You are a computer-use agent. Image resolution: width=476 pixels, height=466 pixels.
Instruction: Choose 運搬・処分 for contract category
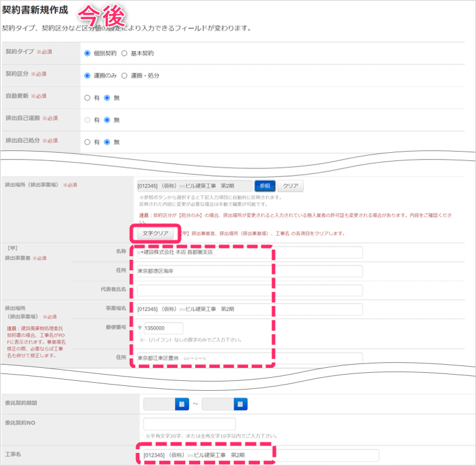125,75
